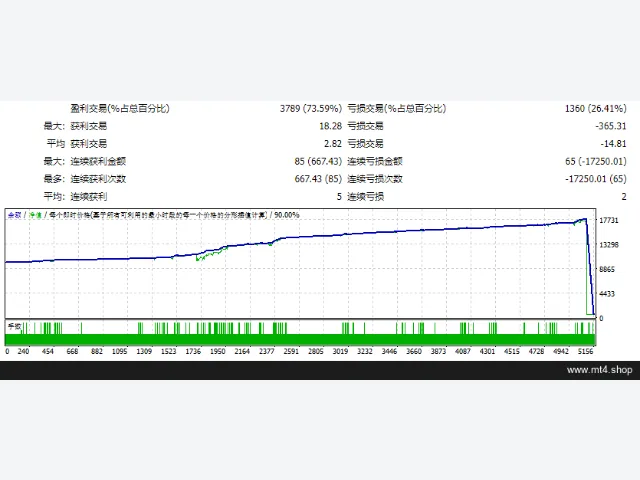This screenshot has width=640, height=480.
Task: Click the '90.00%' modelling quality text
Action: point(287,215)
